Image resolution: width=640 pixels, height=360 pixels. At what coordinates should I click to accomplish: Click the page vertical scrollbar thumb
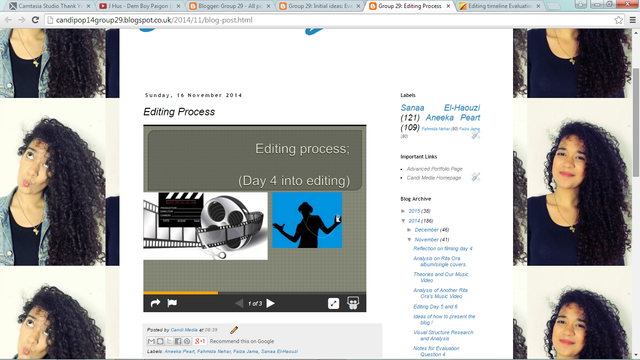(x=636, y=122)
